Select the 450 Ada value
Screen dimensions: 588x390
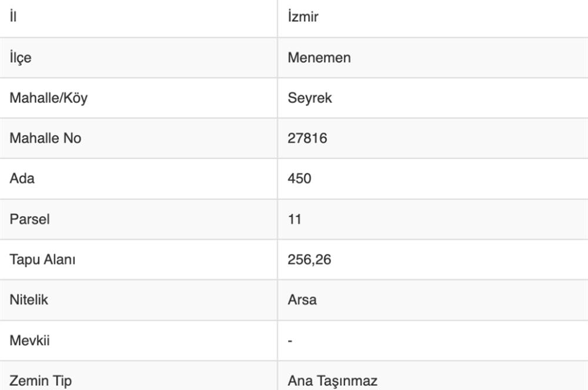click(x=299, y=178)
